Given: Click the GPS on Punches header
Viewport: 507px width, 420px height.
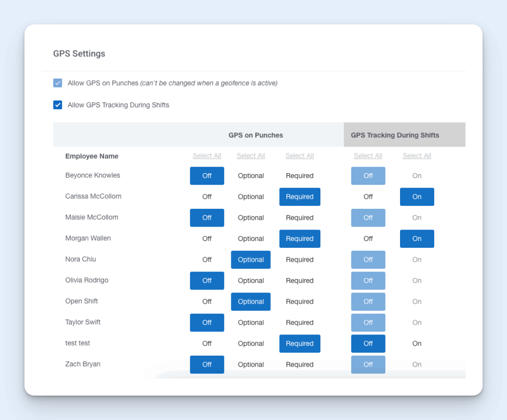Looking at the screenshot, I should point(255,135).
